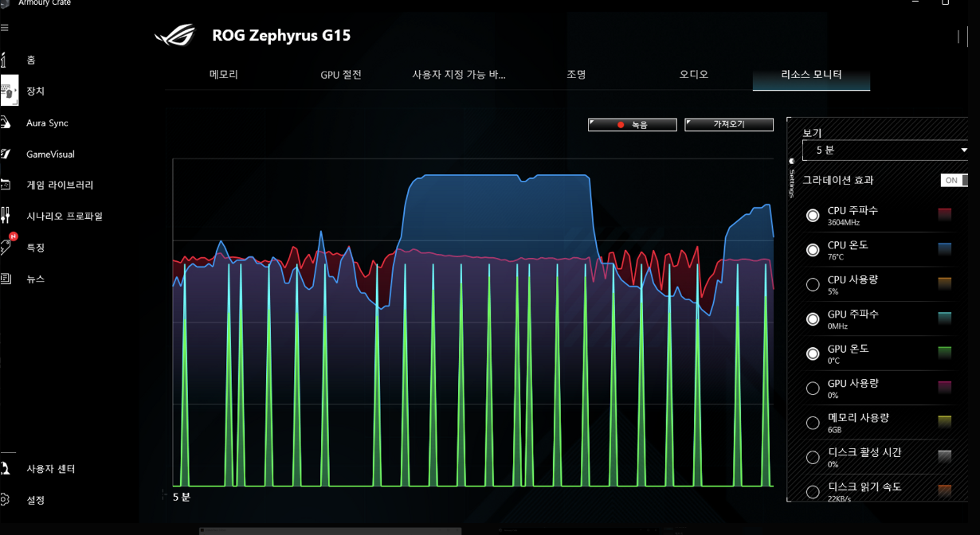Click the GameVisual sidebar label
The width and height of the screenshot is (980, 535).
click(x=50, y=154)
